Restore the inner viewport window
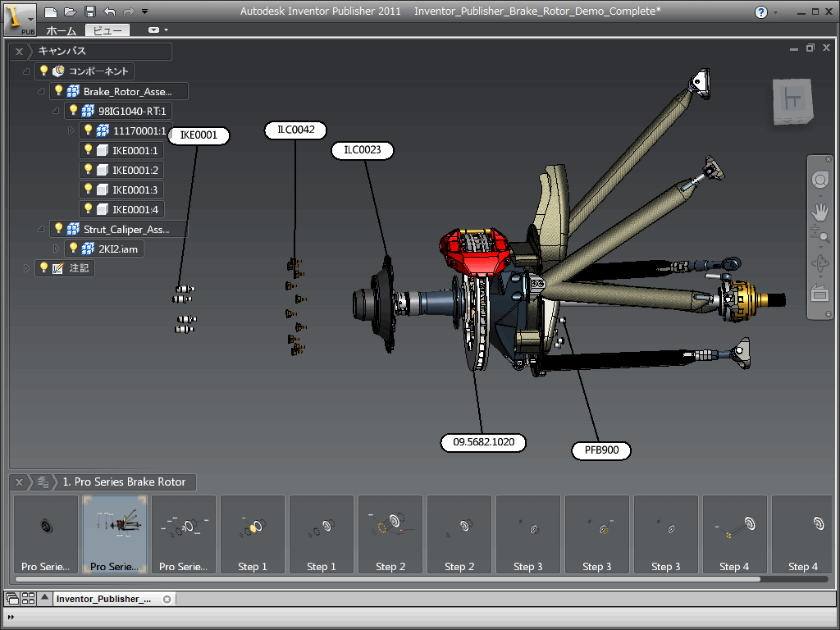 [810, 48]
